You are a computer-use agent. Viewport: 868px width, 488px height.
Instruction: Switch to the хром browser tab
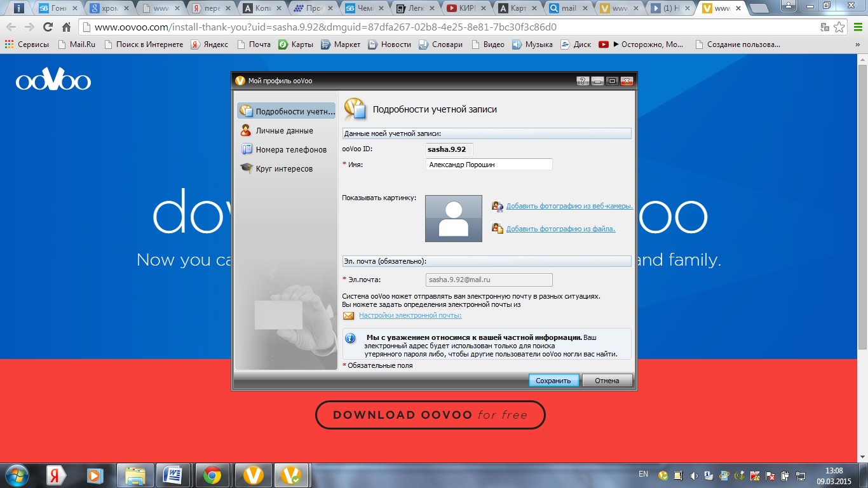coord(109,9)
